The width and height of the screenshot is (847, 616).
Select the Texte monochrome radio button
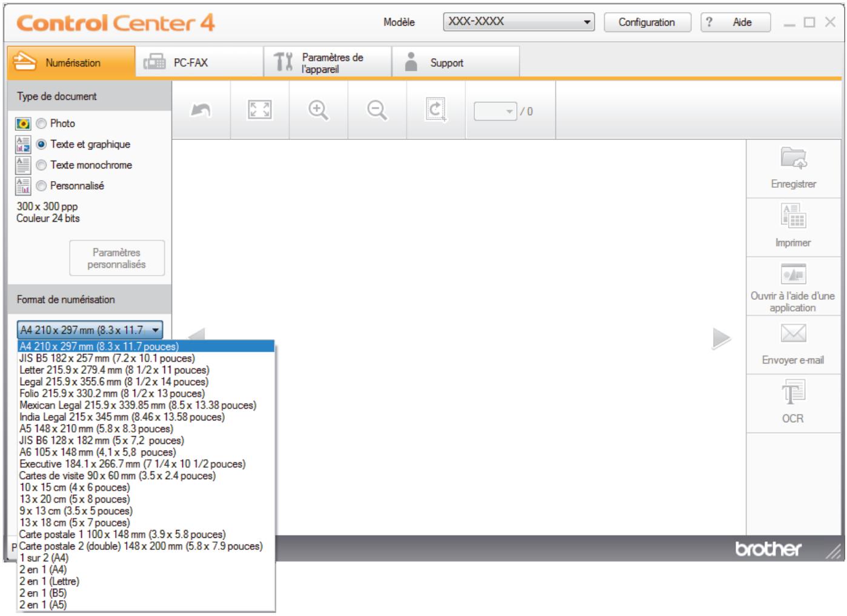pos(41,165)
